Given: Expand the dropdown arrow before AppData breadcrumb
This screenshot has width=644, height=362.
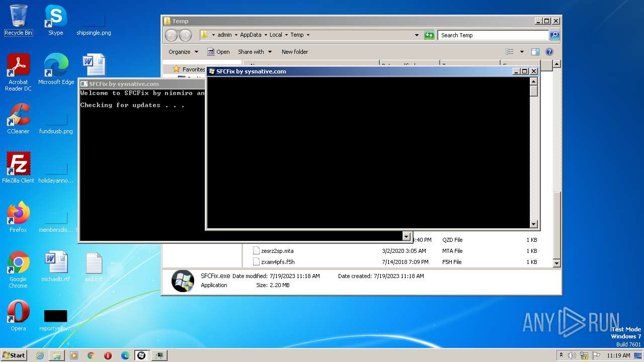Looking at the screenshot, I should pos(235,35).
